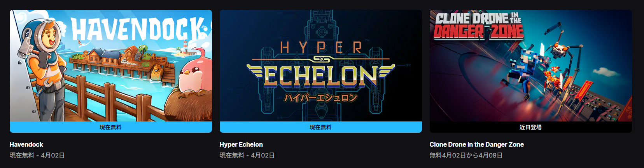Click the 現在無料 banner under Hyper Echelon
644x168 pixels.
click(x=321, y=127)
